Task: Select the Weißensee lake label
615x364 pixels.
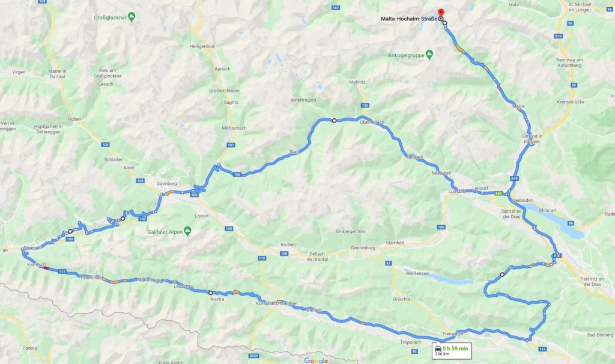Action: 417,273
